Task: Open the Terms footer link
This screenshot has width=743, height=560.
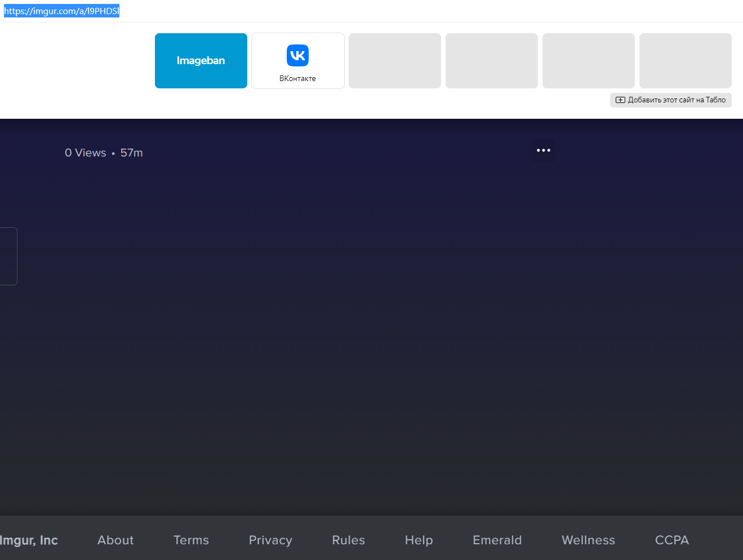Action: [x=191, y=540]
